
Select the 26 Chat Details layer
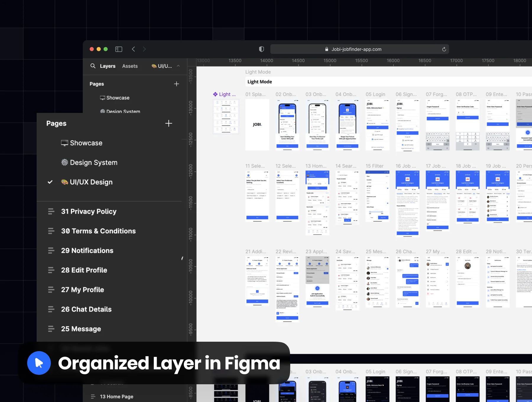click(x=86, y=309)
